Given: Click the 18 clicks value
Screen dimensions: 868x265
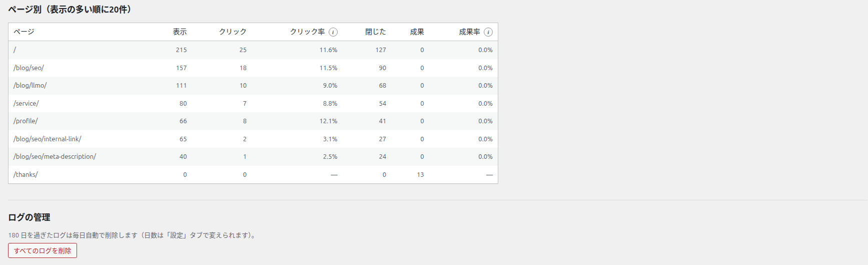Looking at the screenshot, I should pos(243,68).
